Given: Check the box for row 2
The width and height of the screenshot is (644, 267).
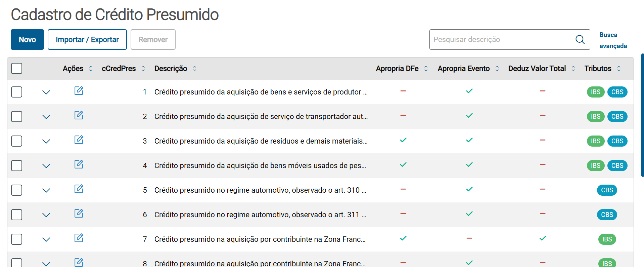Looking at the screenshot, I should click(17, 117).
